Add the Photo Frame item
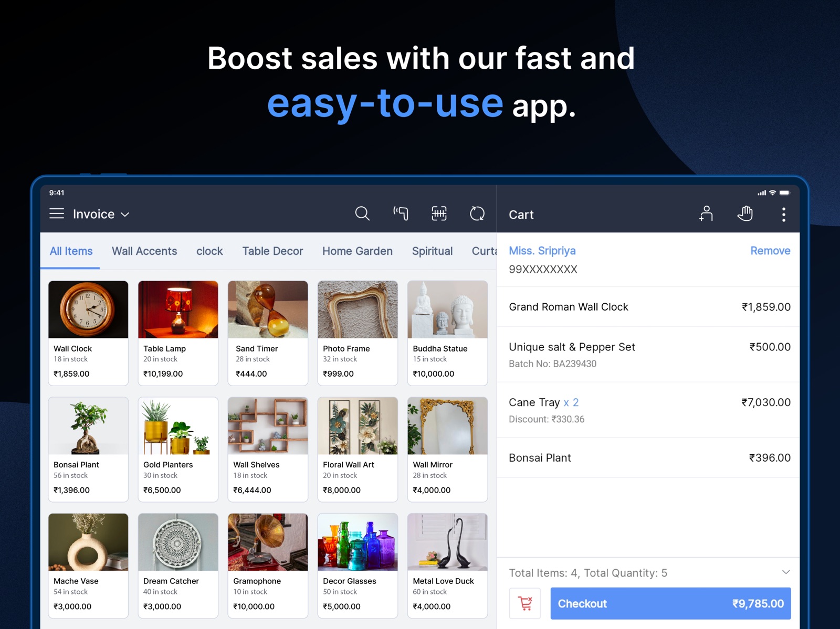 [x=358, y=333]
